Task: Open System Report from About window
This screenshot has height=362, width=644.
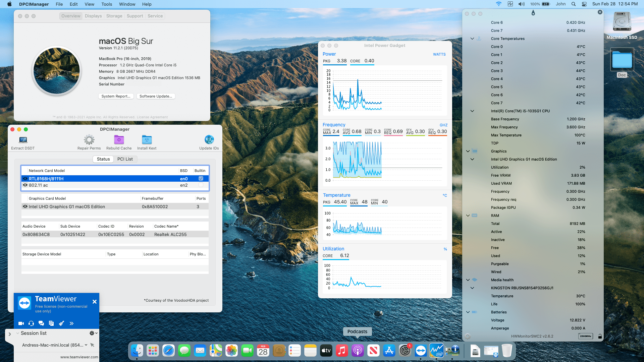Action: pyautogui.click(x=116, y=96)
